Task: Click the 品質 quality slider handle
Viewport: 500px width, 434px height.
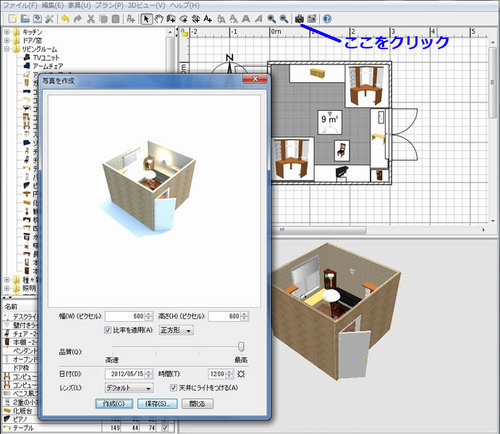Action: pos(241,346)
